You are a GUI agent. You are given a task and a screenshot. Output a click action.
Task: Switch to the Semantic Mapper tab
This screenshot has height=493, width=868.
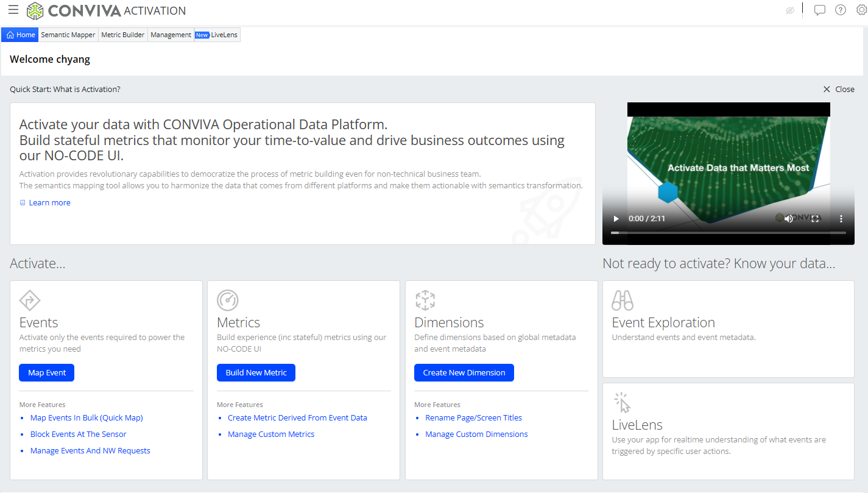point(68,35)
